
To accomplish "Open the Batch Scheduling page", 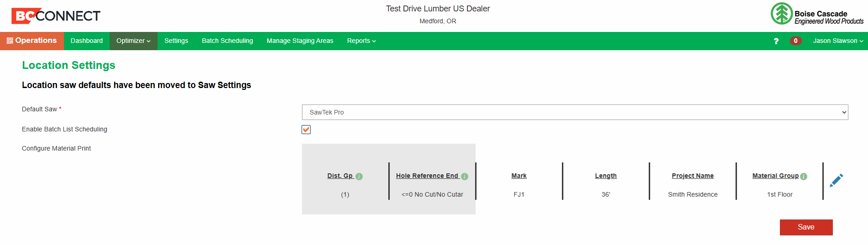I will pyautogui.click(x=228, y=41).
